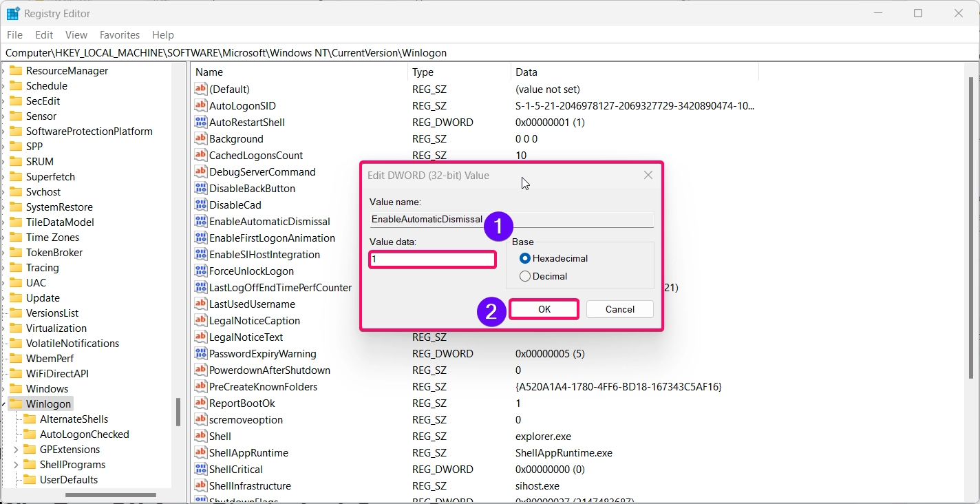Expand the Tracing key
The image size is (980, 504).
click(3, 268)
